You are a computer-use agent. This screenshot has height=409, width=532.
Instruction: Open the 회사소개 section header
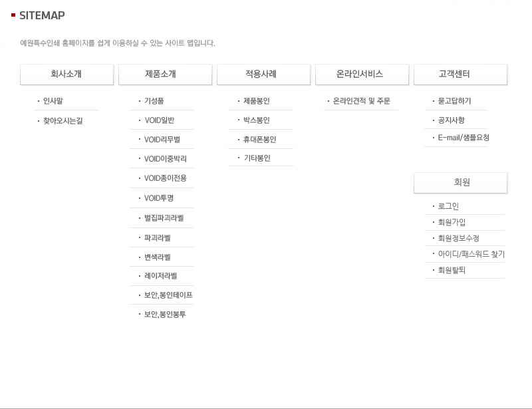point(66,74)
